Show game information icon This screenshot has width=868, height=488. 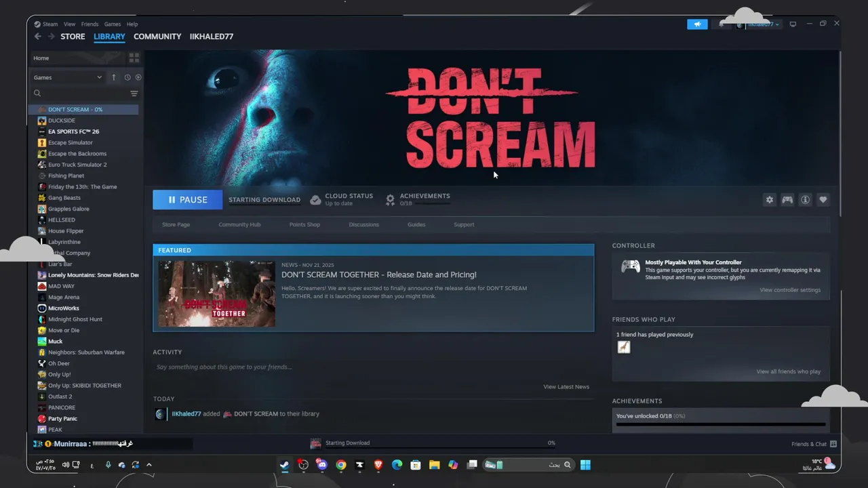coord(805,200)
